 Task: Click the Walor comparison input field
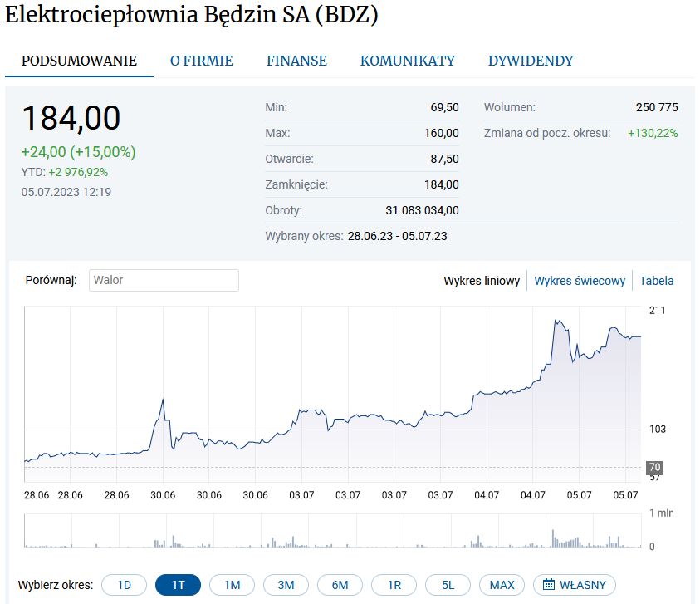[x=164, y=280]
